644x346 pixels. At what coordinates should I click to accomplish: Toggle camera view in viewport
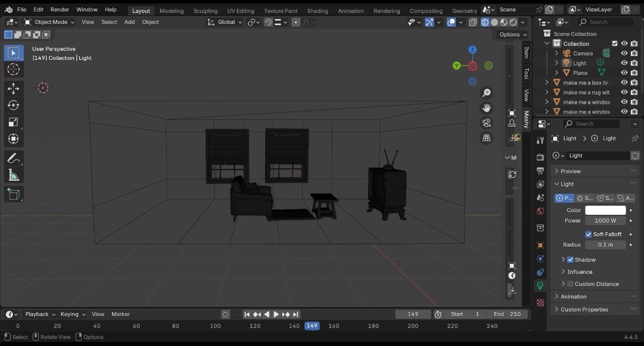point(486,123)
